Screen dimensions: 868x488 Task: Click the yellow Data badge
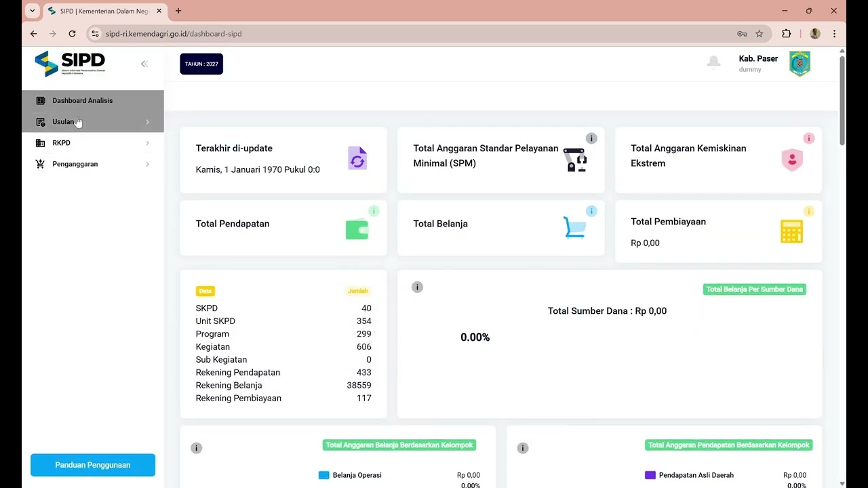coord(205,291)
